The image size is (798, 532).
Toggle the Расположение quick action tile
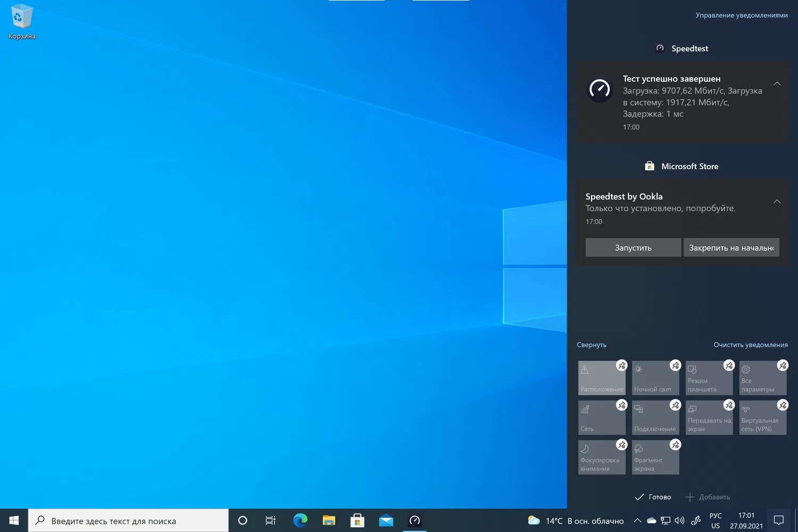pos(602,378)
